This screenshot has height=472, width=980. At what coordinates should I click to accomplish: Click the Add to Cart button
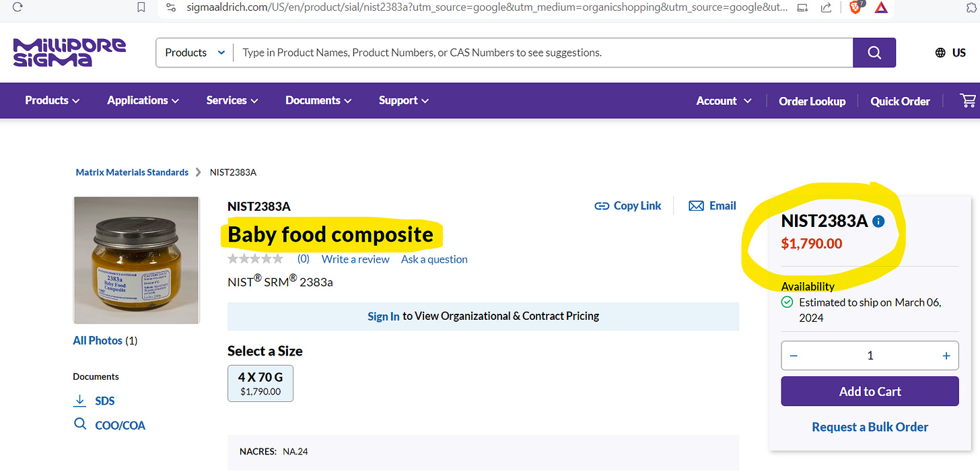coord(870,391)
